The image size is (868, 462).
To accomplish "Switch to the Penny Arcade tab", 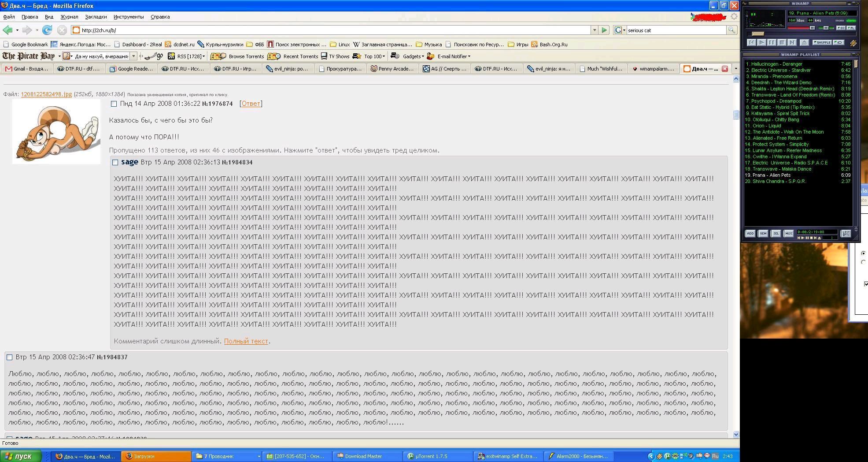I will point(392,69).
